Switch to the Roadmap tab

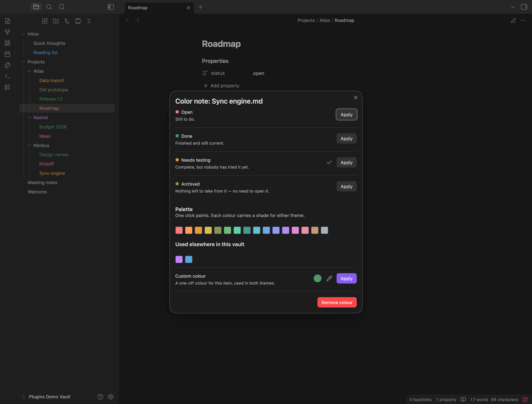(159, 8)
